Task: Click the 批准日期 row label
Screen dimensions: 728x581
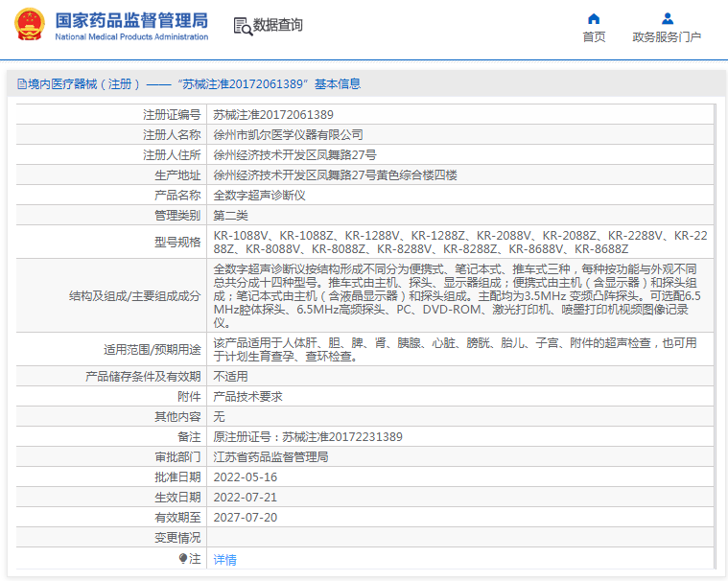Action: click(177, 477)
